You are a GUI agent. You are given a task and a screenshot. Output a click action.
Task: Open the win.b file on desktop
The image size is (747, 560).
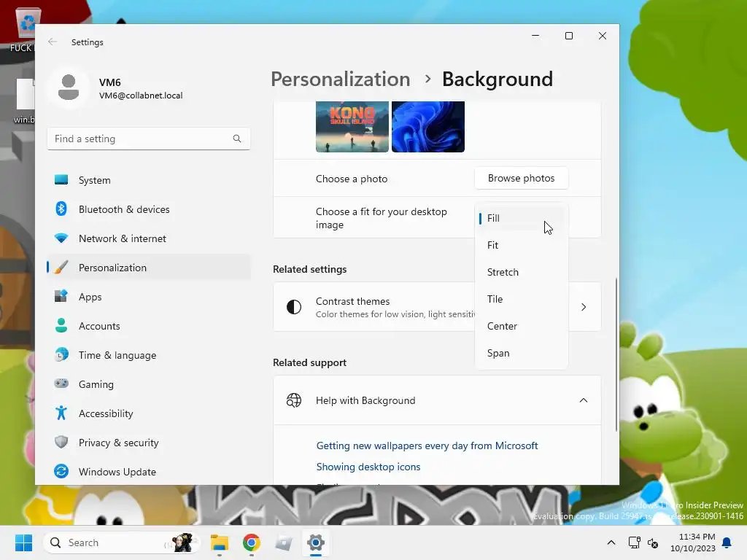24,101
